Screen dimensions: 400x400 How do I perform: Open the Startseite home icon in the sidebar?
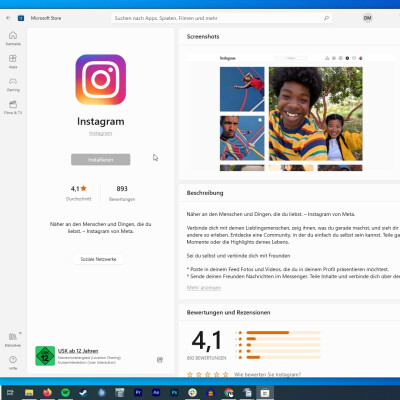[13, 38]
